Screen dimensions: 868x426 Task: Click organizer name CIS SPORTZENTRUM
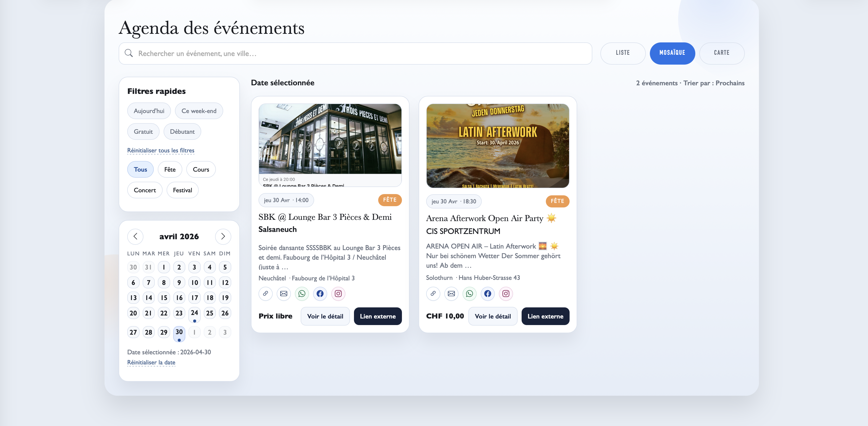coord(463,231)
